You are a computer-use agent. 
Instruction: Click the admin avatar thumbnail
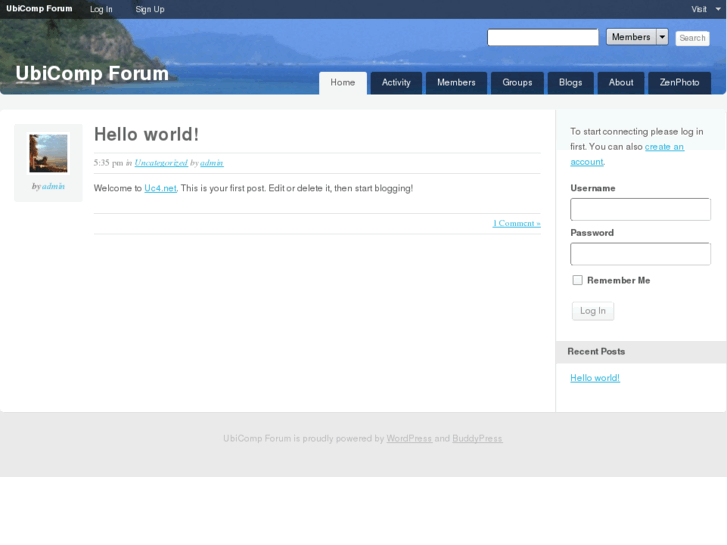pyautogui.click(x=48, y=153)
